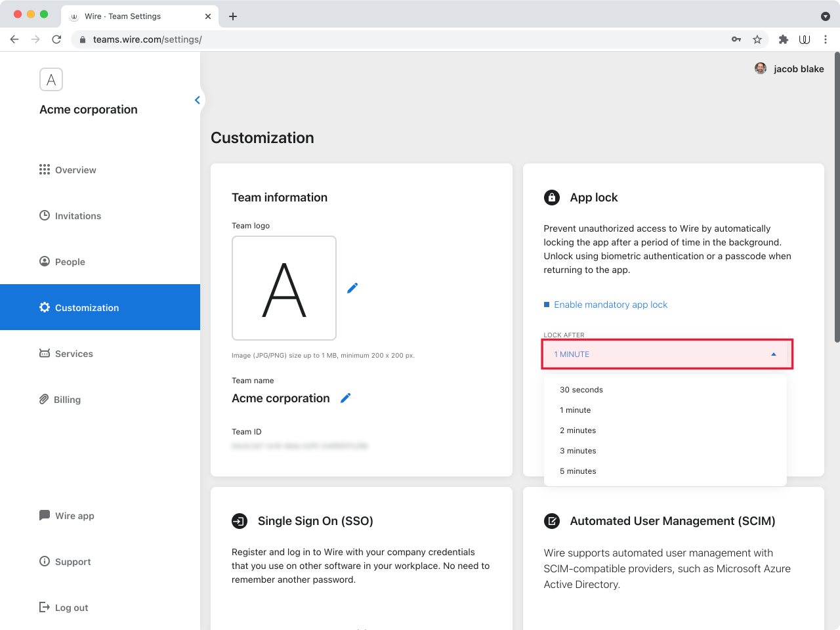Bookmark this page with the star
This screenshot has width=840, height=630.
(757, 39)
